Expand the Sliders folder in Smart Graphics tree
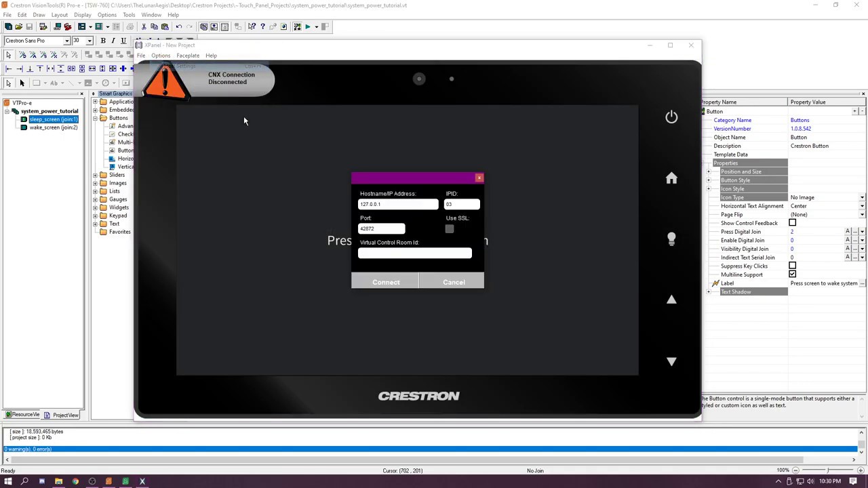The height and width of the screenshot is (488, 868). click(95, 175)
